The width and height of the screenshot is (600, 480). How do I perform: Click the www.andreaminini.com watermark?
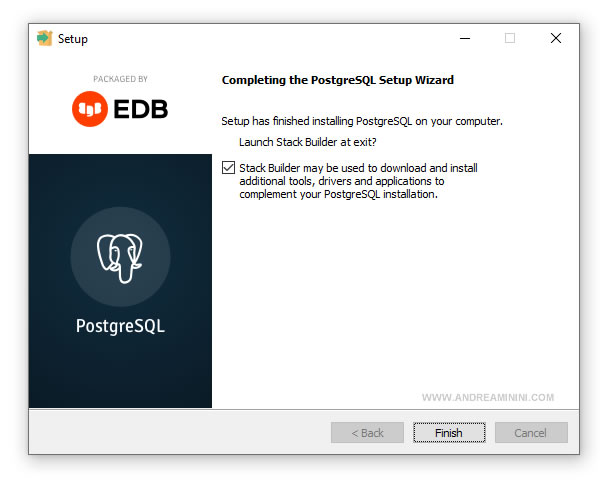[488, 397]
